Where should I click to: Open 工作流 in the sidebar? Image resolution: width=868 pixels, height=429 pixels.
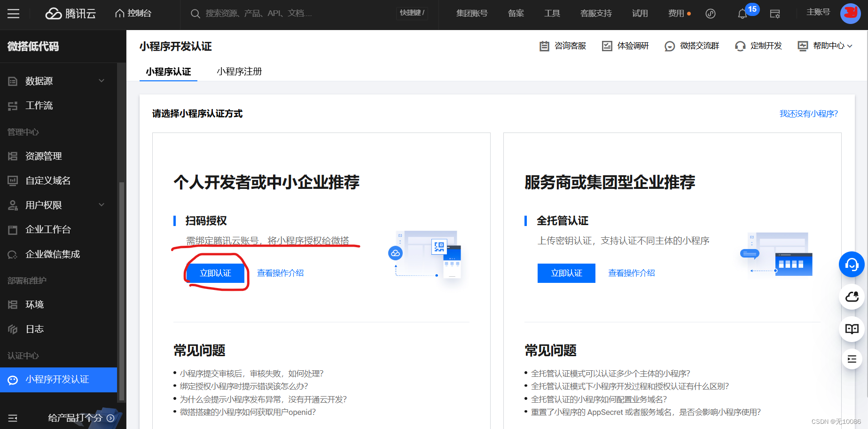(58, 105)
